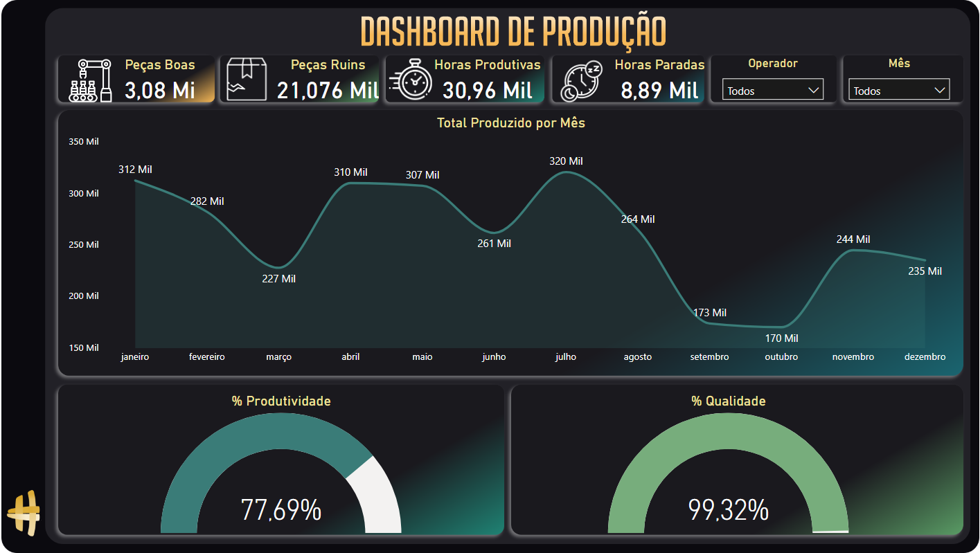
Task: Click the green arc of Qualidade gauge
Action: pyautogui.click(x=729, y=433)
